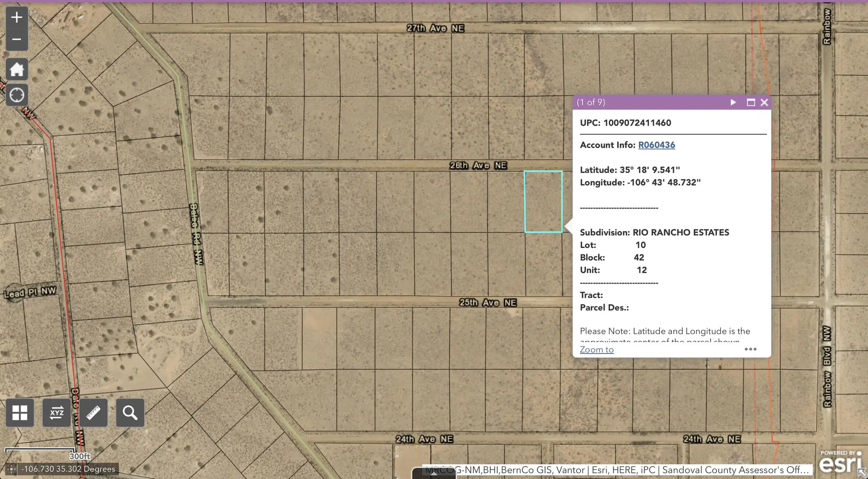This screenshot has height=479, width=868.
Task: Expand the map attribution text
Action: tap(617, 470)
